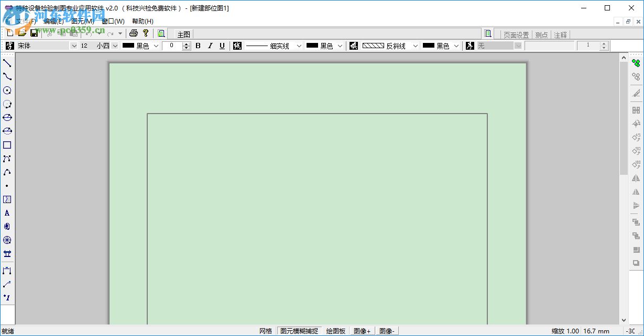This screenshot has height=336, width=644.
Task: Toggle 图元模糊捕捉 fuzzy snapping
Action: pos(299,331)
